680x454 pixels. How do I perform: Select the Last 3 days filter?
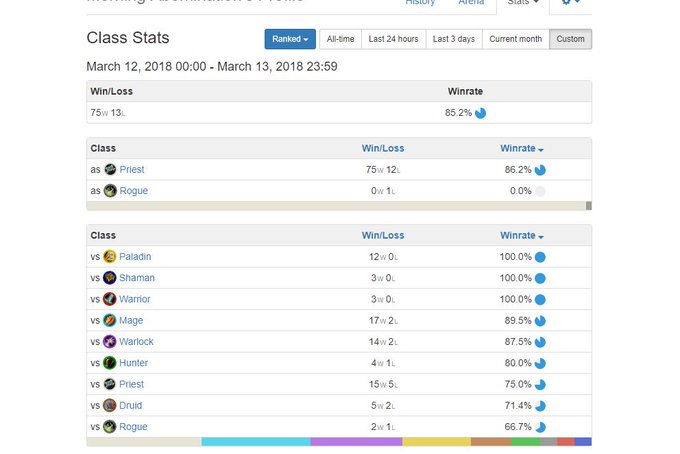pos(454,39)
